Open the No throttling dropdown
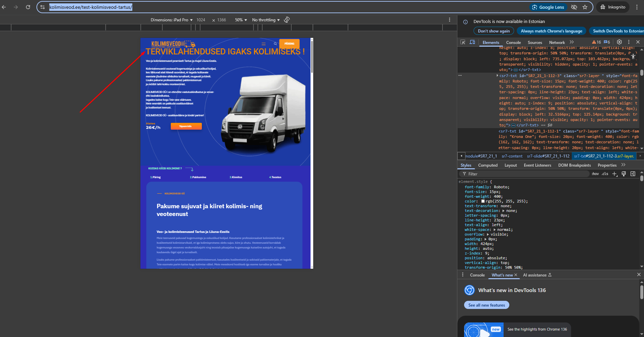Image resolution: width=644 pixels, height=337 pixels. (x=266, y=20)
